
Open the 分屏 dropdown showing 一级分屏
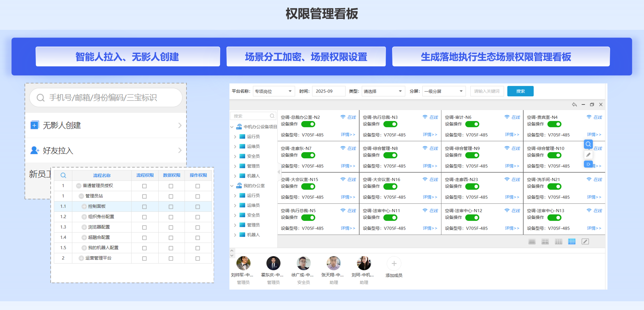click(443, 91)
